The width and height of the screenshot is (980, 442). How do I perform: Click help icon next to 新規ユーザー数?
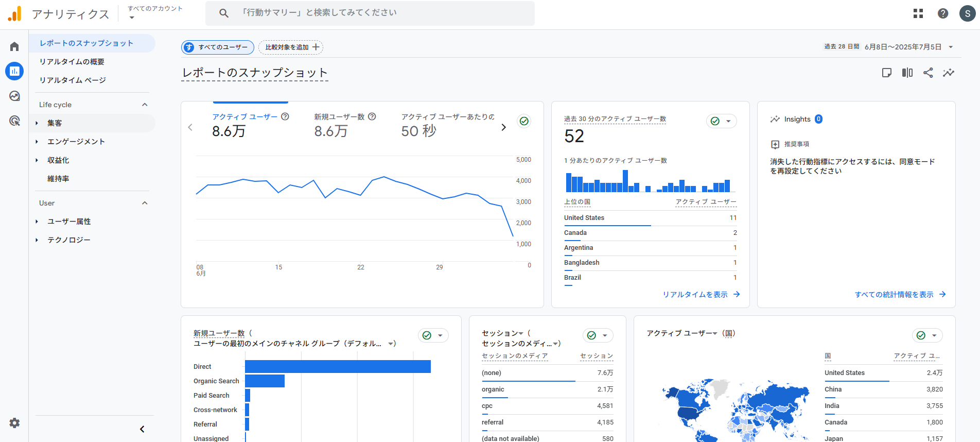click(372, 116)
